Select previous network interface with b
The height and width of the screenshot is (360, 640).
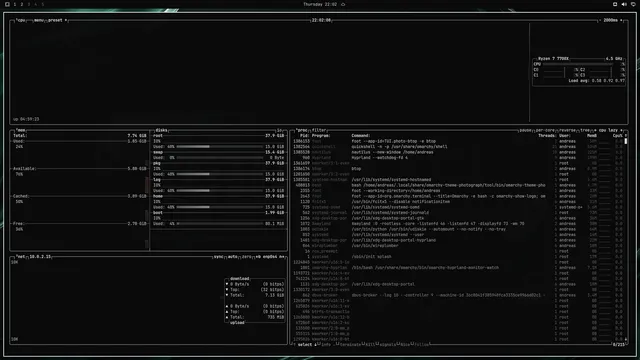(x=258, y=257)
